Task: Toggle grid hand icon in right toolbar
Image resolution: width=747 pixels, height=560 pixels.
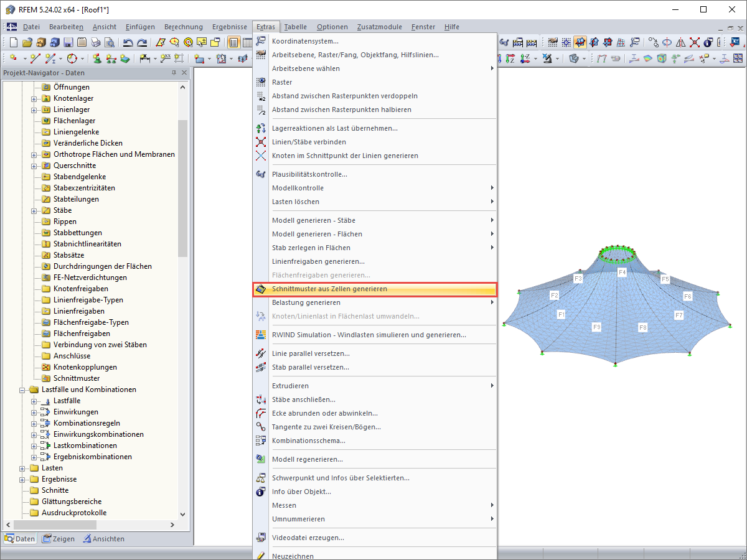Action: (x=552, y=42)
